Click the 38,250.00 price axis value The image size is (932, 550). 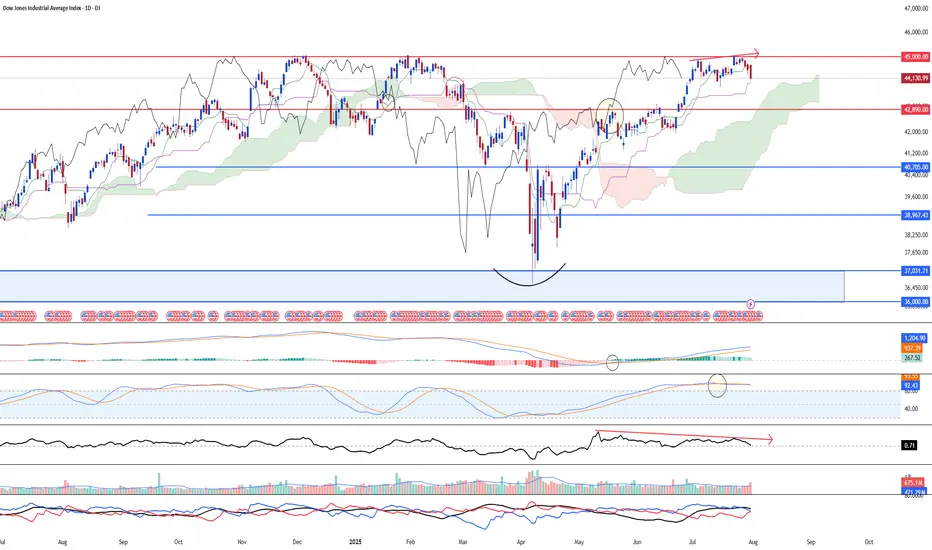coord(916,235)
